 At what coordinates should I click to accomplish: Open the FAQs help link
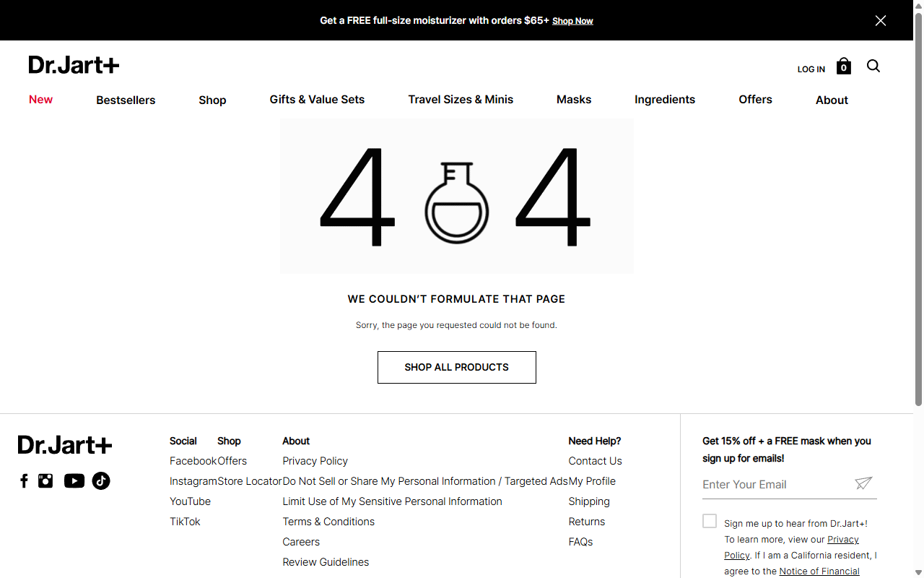point(580,542)
